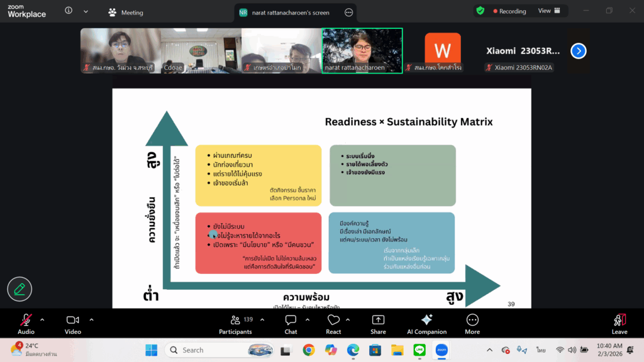Select narat rattanacharoen's video thumbnail

(x=362, y=50)
